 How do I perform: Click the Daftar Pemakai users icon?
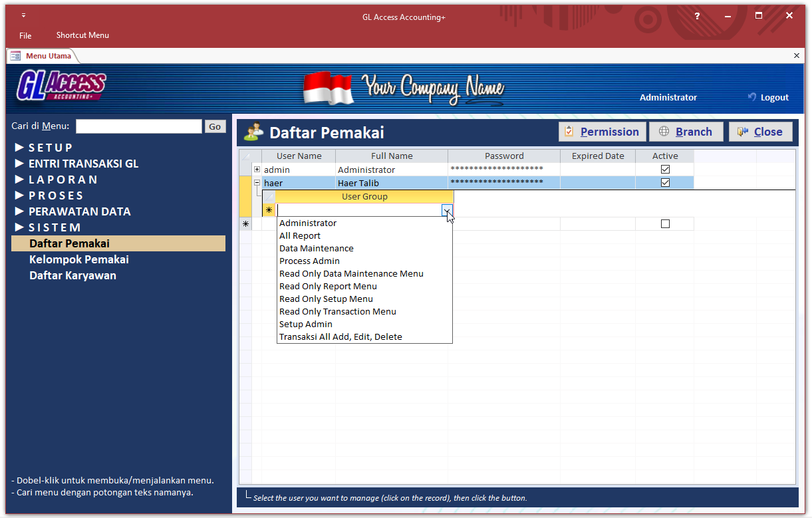click(253, 132)
